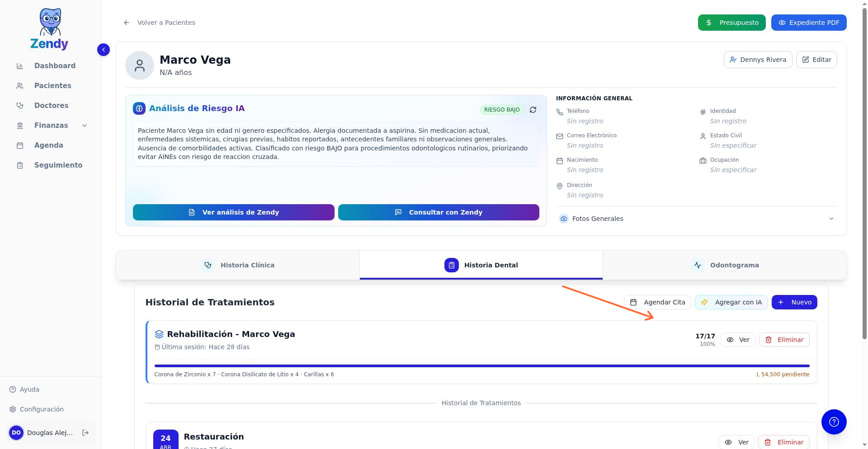Click the Zendy mascot logo
The image size is (868, 449).
(x=50, y=29)
